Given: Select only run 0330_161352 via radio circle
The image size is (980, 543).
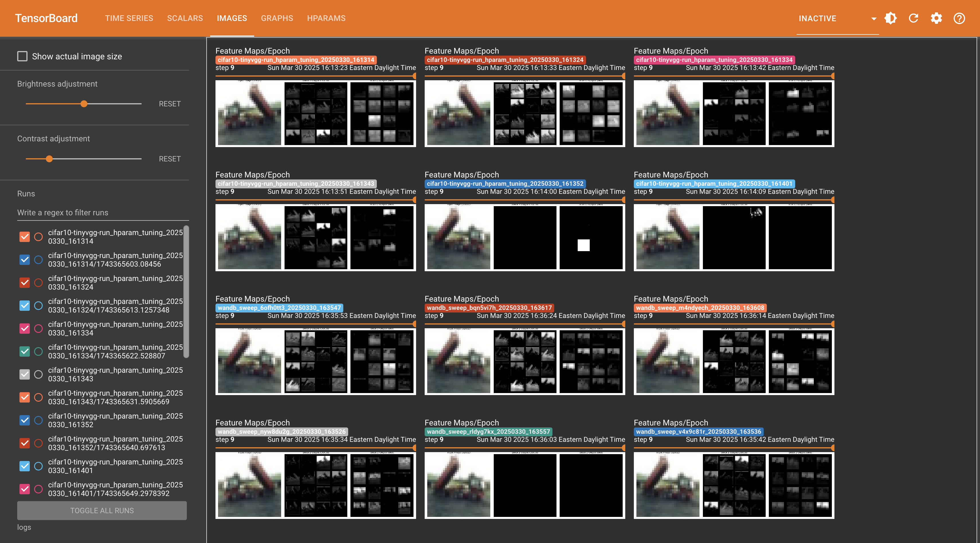Looking at the screenshot, I should tap(38, 420).
